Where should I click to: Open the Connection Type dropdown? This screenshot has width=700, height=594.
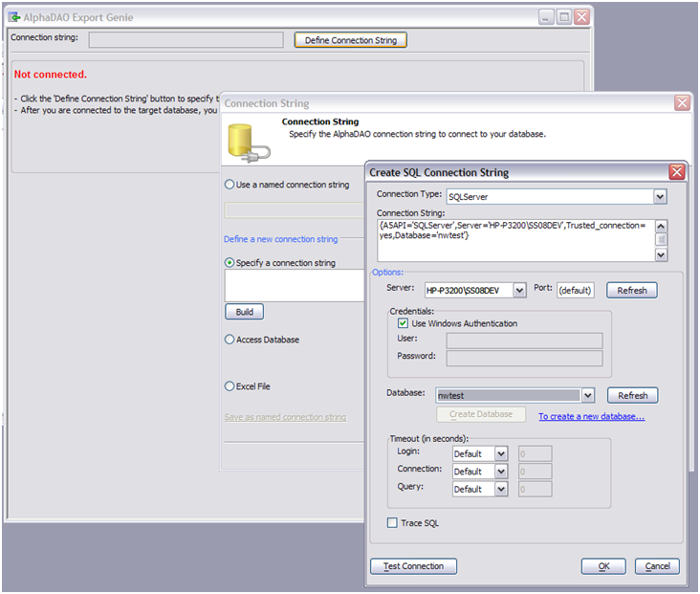coord(660,196)
